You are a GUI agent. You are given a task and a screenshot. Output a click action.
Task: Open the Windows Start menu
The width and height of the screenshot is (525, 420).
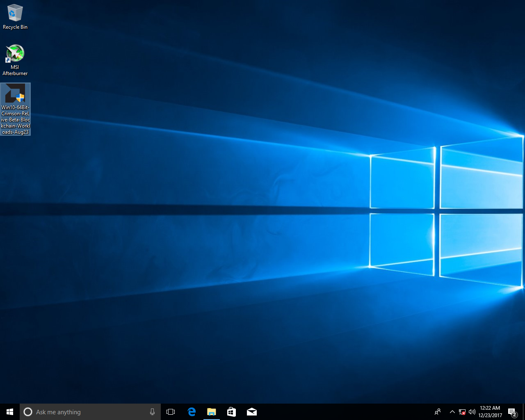pyautogui.click(x=10, y=412)
